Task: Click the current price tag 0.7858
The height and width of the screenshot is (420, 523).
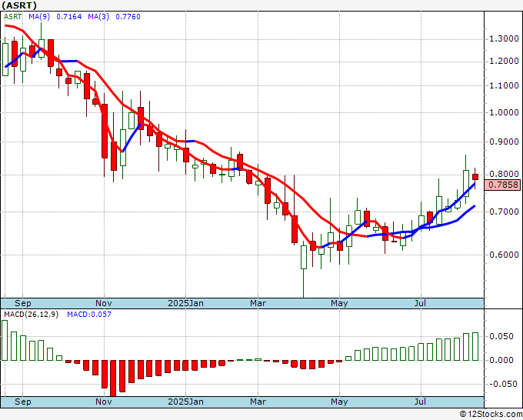Action: coord(502,185)
